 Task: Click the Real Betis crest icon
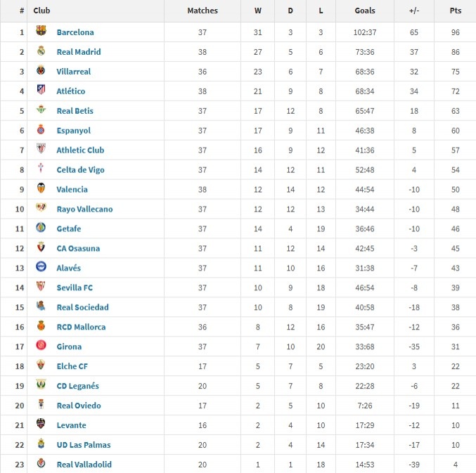(x=41, y=110)
